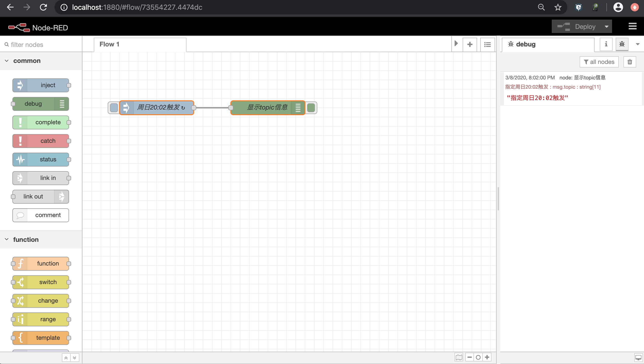Toggle the 显示topic信息 debug node output

click(311, 107)
